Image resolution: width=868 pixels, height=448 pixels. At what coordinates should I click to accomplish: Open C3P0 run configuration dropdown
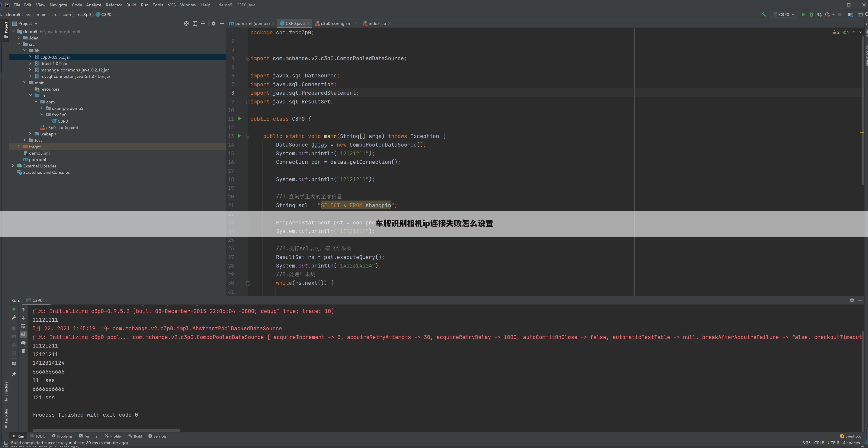point(784,15)
